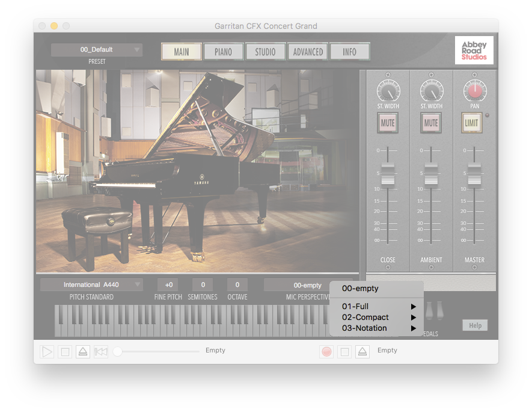Mute the Close mic channel
The height and width of the screenshot is (412, 532).
point(388,123)
